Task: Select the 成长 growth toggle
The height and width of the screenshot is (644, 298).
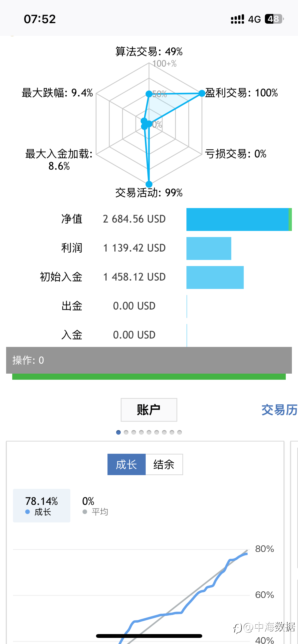Action: tap(127, 464)
